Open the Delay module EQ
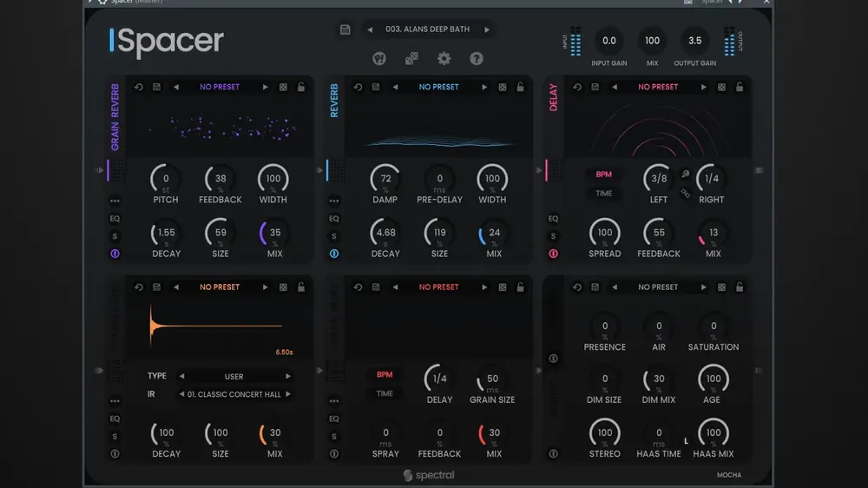 (553, 218)
